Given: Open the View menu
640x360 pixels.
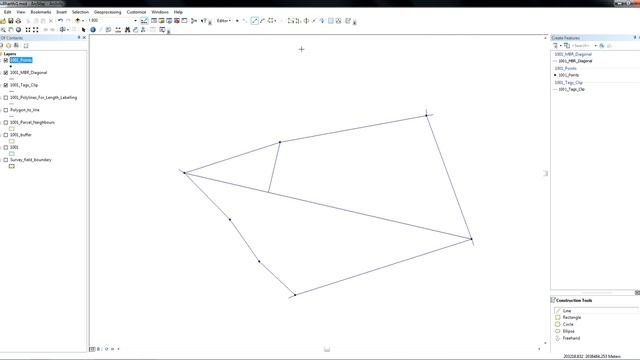Looking at the screenshot, I should point(20,12).
